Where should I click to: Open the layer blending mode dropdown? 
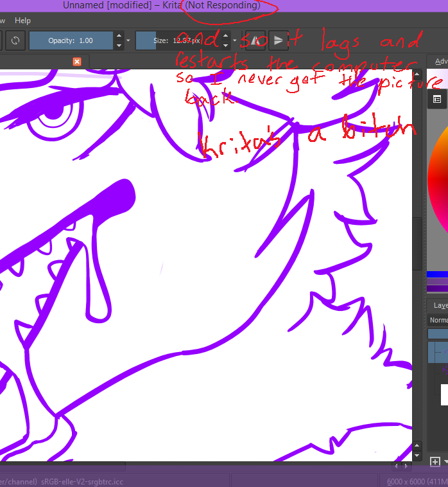tap(439, 320)
